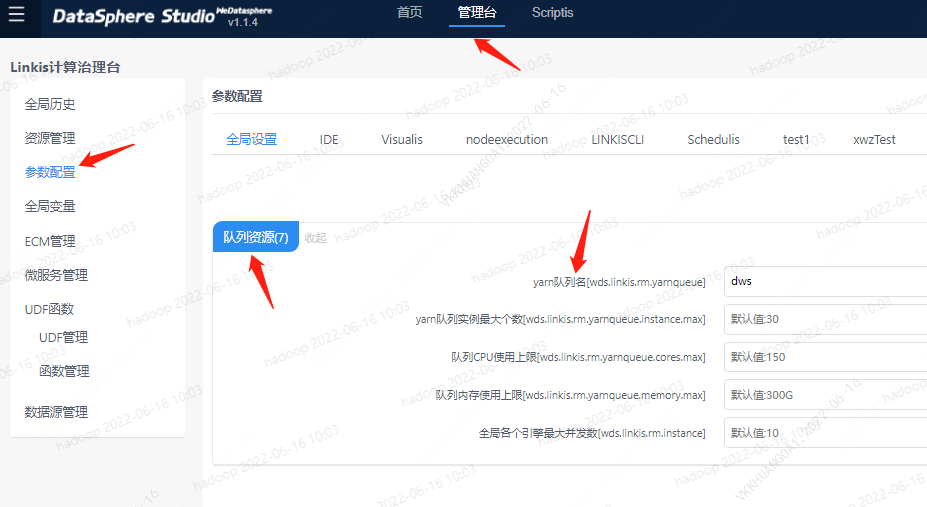Switch to the 全局设置 tab
This screenshot has width=927, height=507.
[x=251, y=139]
